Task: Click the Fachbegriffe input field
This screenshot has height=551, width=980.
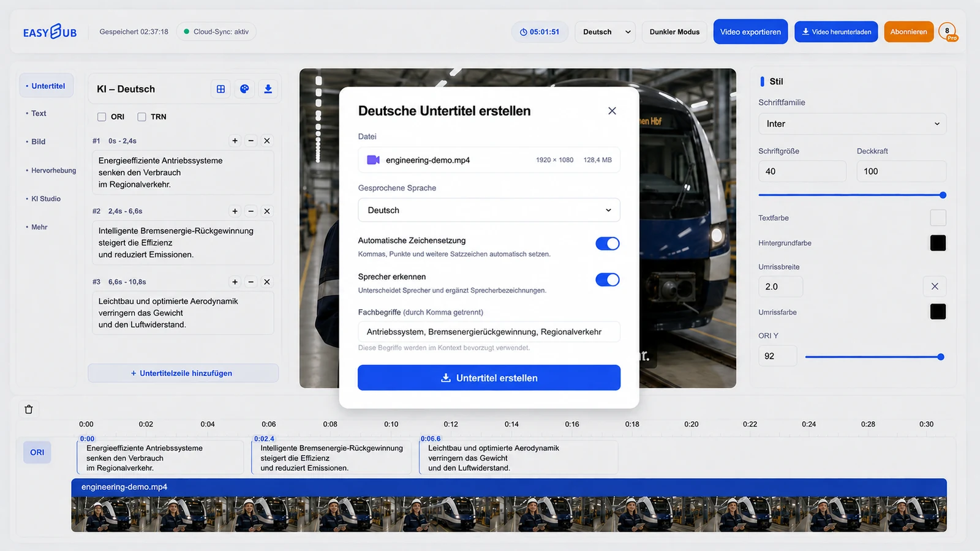Action: point(489,332)
